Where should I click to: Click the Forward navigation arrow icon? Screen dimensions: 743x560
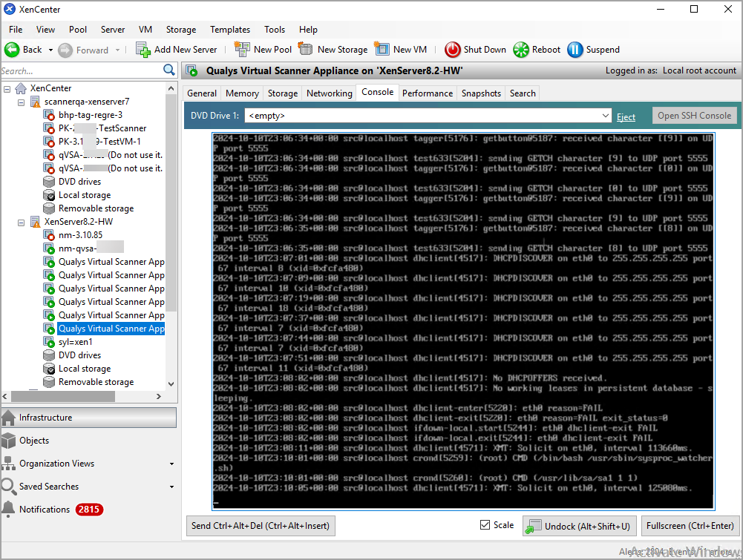(x=65, y=50)
